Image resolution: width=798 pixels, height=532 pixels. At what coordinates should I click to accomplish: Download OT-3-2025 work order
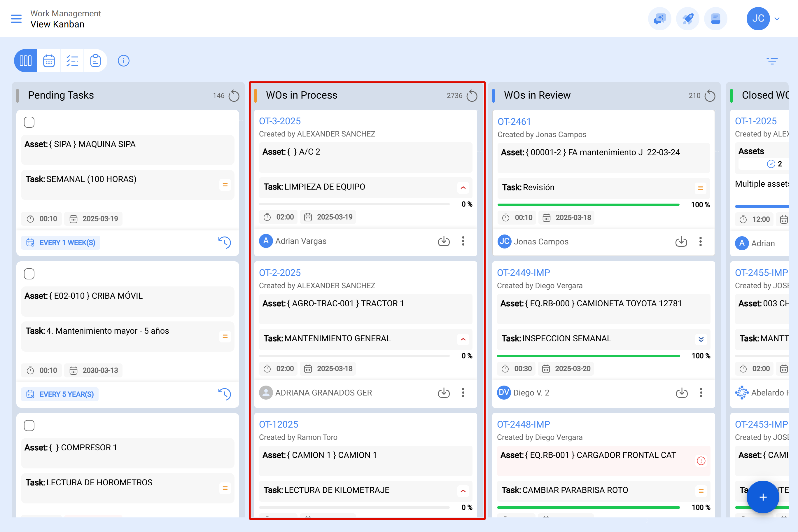point(444,241)
